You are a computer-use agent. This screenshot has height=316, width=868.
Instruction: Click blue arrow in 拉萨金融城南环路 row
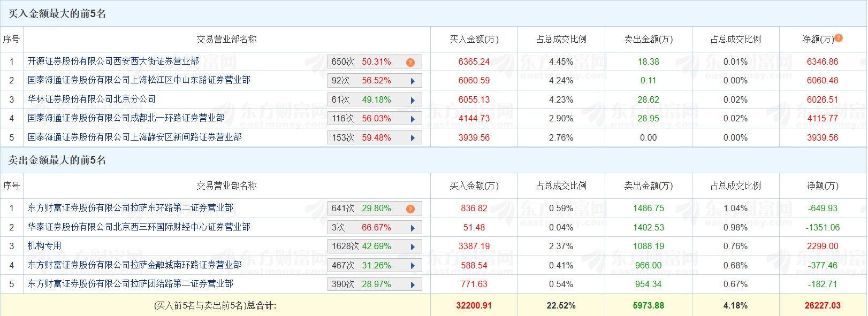click(413, 266)
